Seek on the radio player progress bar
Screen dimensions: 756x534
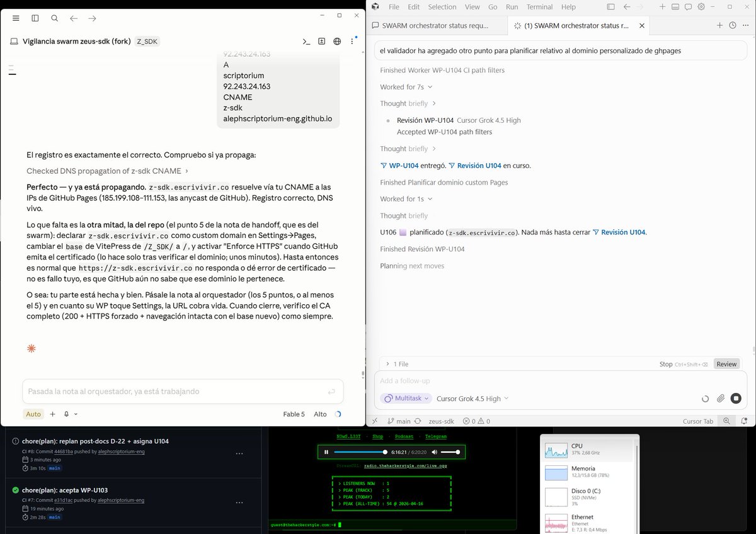pos(360,452)
